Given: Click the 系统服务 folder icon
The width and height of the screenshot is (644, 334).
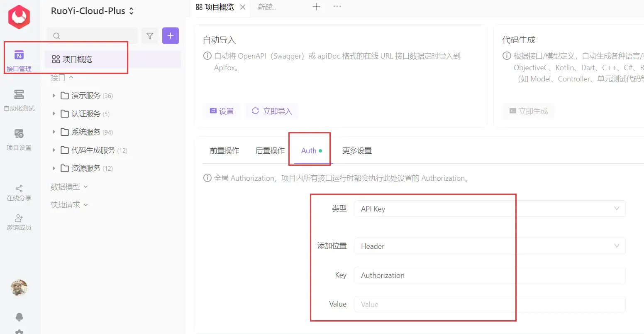Looking at the screenshot, I should pos(65,132).
